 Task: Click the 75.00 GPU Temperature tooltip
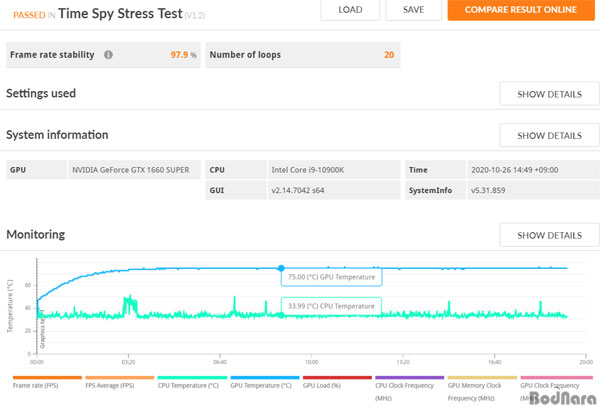pos(333,279)
